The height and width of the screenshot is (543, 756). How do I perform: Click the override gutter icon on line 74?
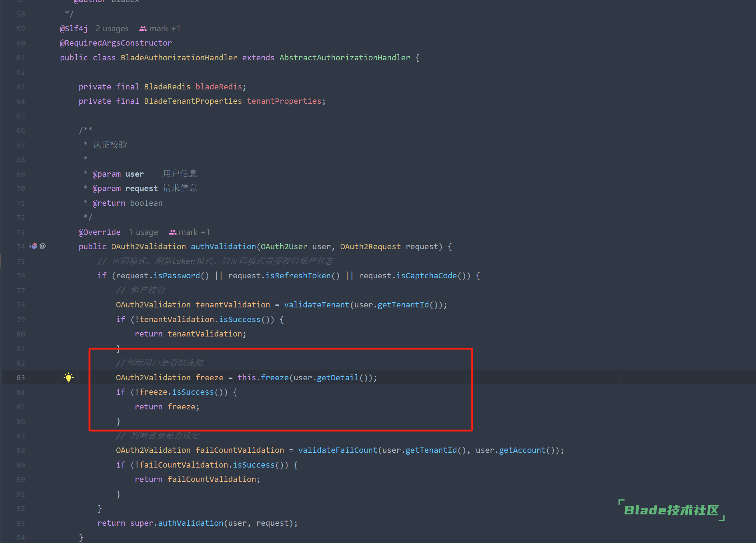[x=33, y=246]
